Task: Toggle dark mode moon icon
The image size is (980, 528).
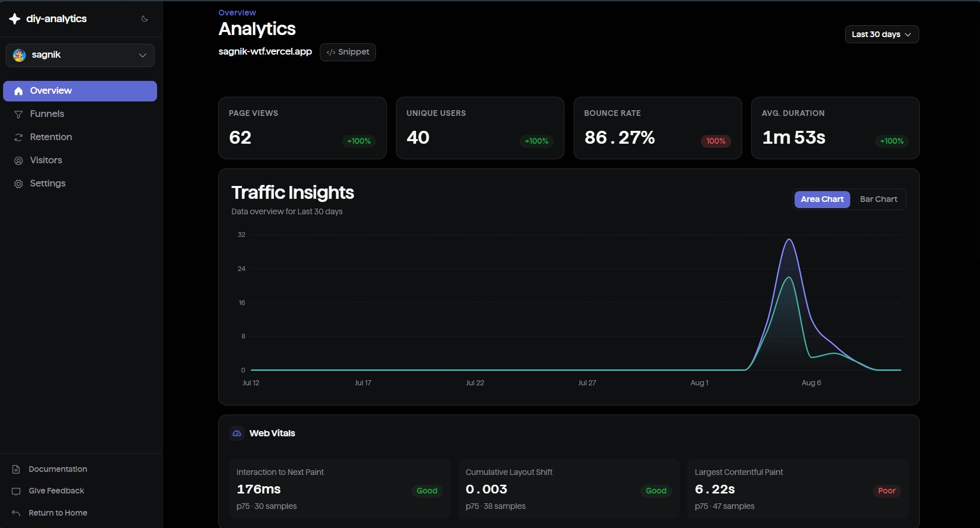Action: click(145, 19)
